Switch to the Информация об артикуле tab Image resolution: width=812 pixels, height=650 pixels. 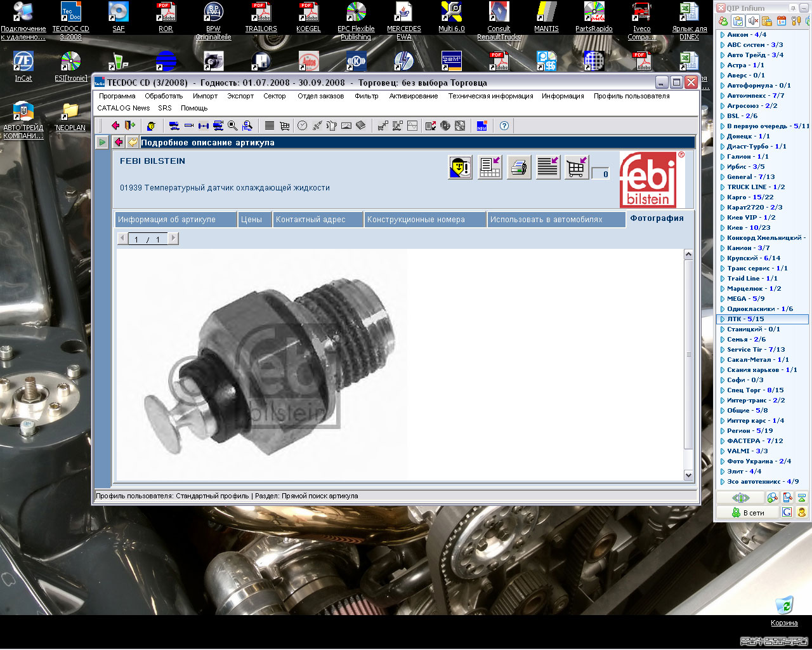(176, 220)
